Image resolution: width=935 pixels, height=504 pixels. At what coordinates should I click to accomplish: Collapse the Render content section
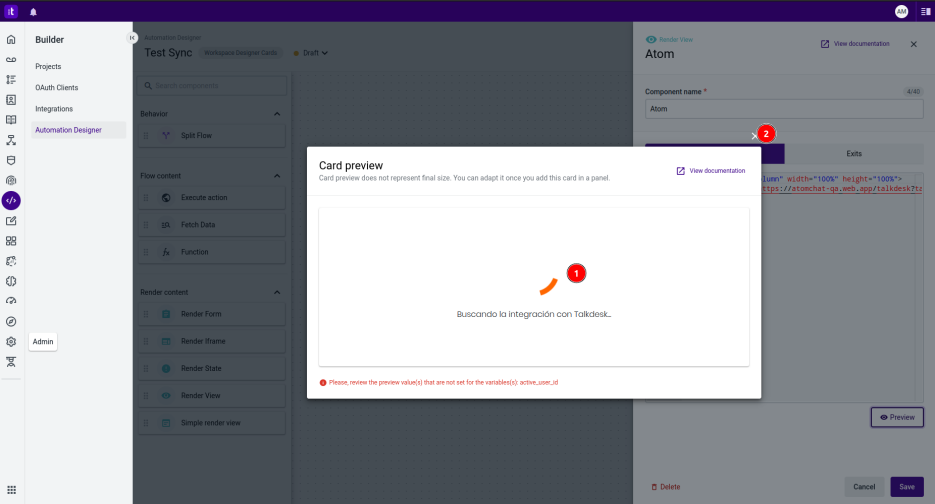tap(277, 292)
